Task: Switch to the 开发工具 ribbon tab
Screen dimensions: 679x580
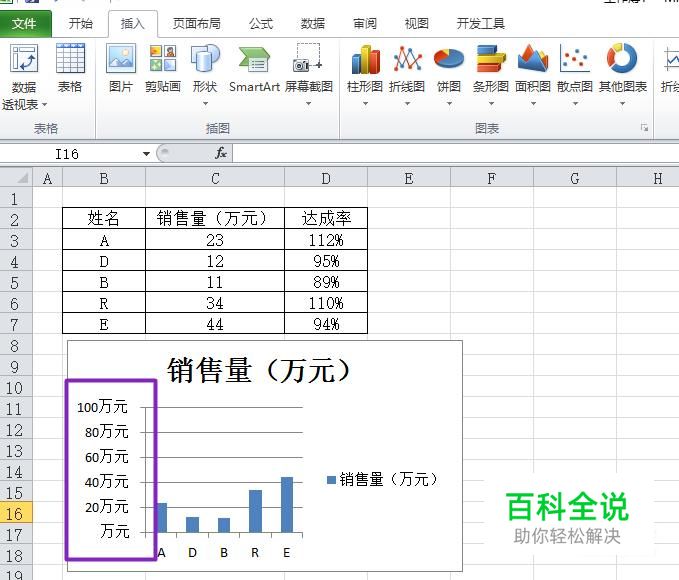Action: 481,23
